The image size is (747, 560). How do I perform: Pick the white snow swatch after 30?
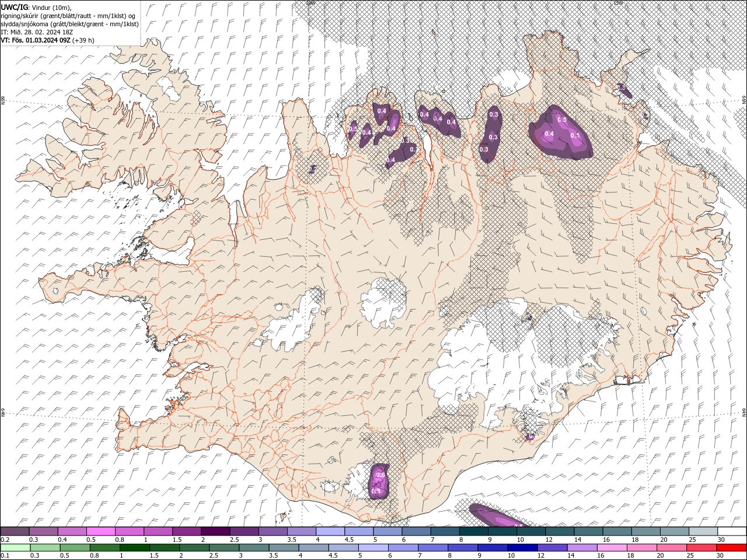pyautogui.click(x=732, y=531)
